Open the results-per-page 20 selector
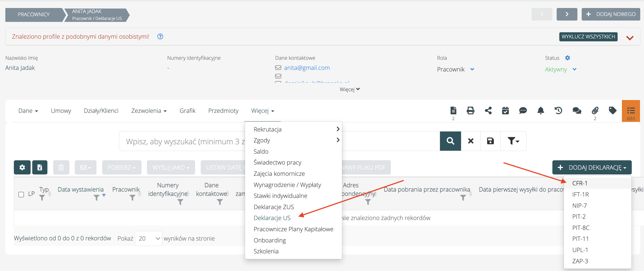Viewport: 644px width, 271px height. (x=148, y=238)
